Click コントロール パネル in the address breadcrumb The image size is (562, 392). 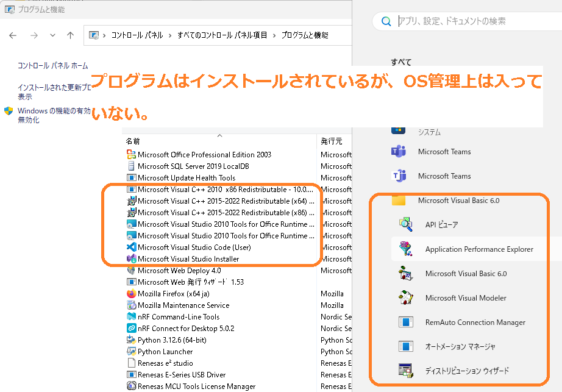tap(137, 35)
